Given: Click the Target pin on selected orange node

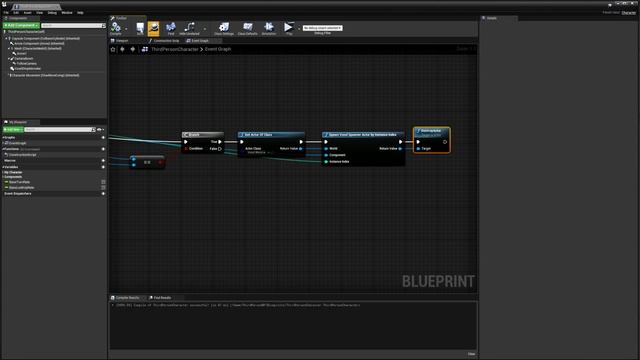Looking at the screenshot, I should pyautogui.click(x=418, y=149).
